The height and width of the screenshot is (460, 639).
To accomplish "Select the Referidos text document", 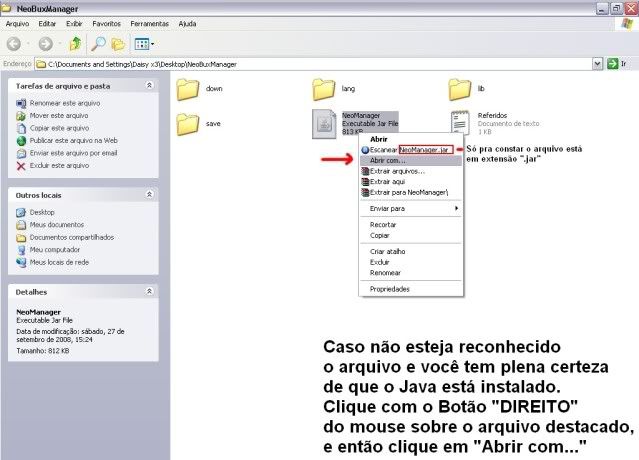I will (495, 123).
